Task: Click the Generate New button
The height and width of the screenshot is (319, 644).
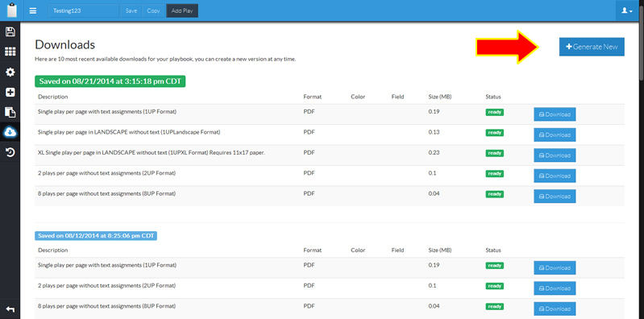Action: point(592,47)
